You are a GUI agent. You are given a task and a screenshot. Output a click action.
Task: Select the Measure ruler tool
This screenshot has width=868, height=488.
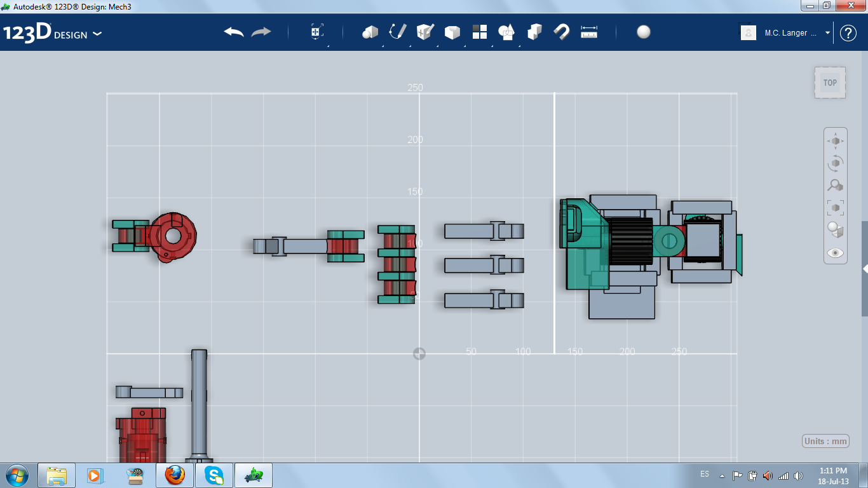(589, 32)
